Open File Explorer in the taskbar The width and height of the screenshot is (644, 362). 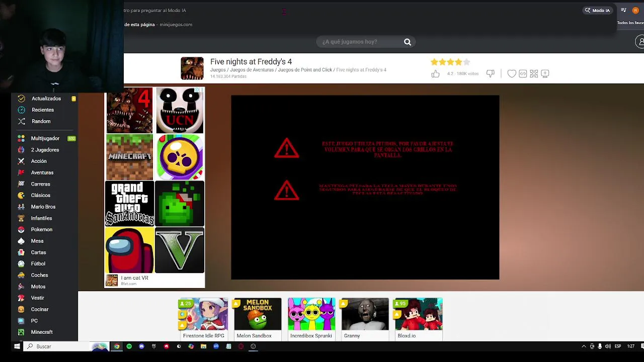pos(203,346)
